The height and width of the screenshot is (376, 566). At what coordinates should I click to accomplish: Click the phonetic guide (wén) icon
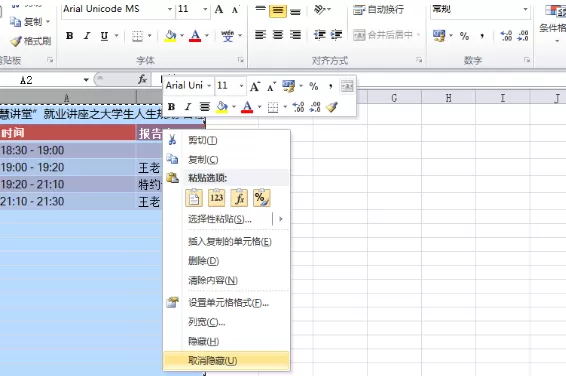[x=227, y=36]
